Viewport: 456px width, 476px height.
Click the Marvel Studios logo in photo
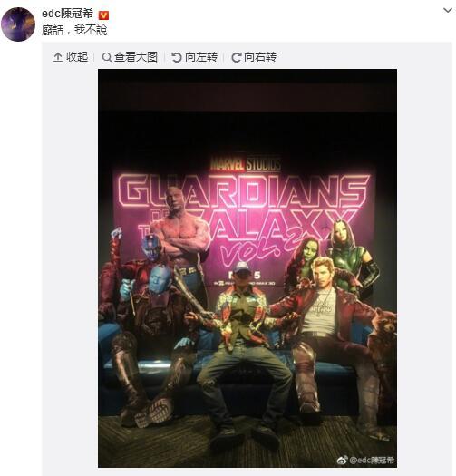[x=246, y=164]
